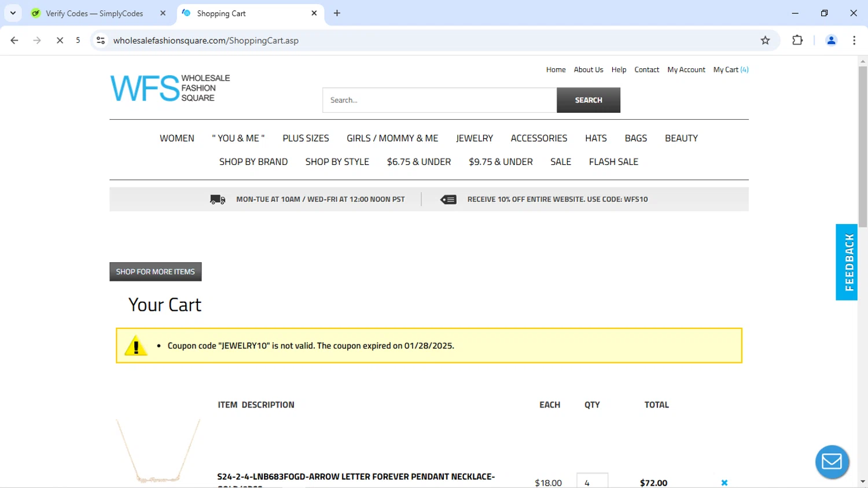Viewport: 868px width, 488px height.
Task: Click the $72.00 total value
Action: pyautogui.click(x=654, y=483)
